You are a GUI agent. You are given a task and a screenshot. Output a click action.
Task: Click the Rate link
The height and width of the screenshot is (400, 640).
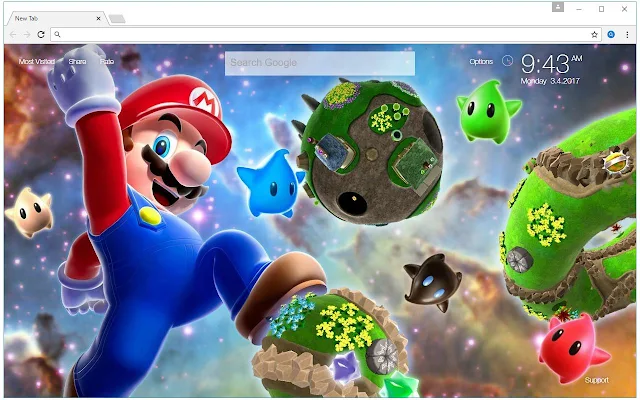pyautogui.click(x=107, y=62)
